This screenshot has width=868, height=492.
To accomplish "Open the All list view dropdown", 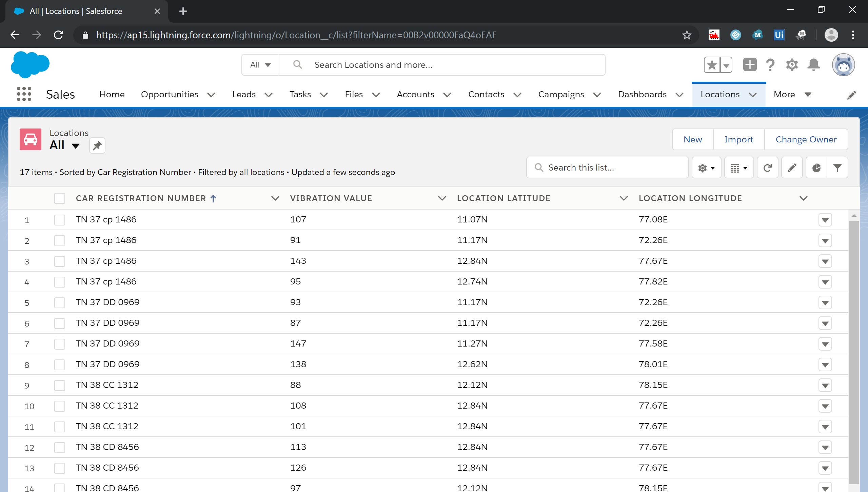I will coord(75,146).
